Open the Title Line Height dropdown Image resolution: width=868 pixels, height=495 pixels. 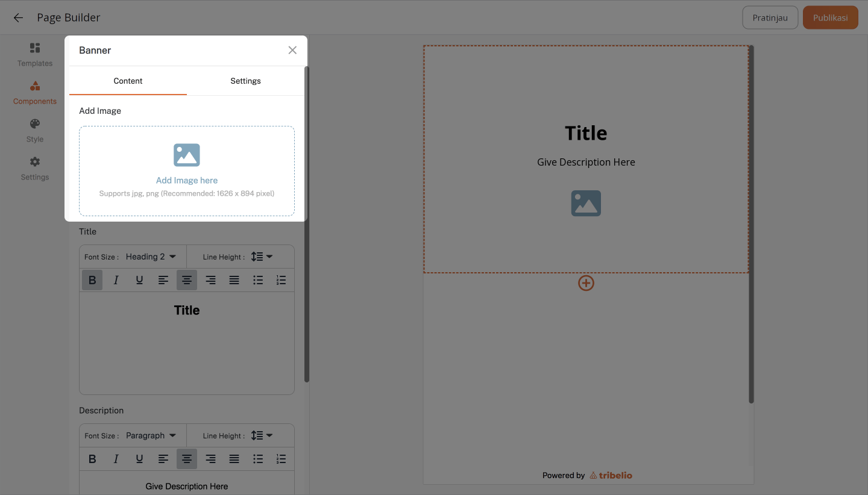(x=262, y=257)
